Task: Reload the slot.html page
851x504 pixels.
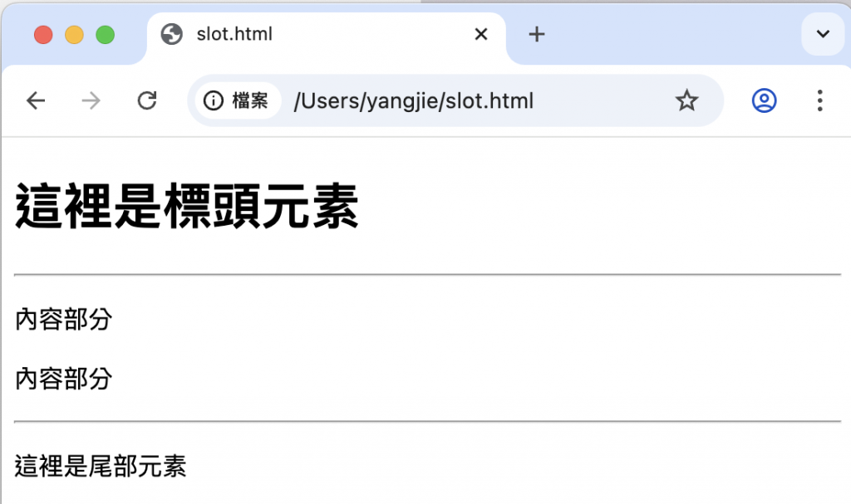Action: coord(146,100)
